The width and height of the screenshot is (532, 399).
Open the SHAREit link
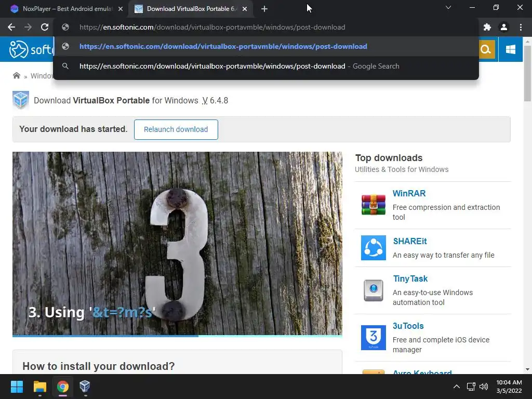[410, 241]
